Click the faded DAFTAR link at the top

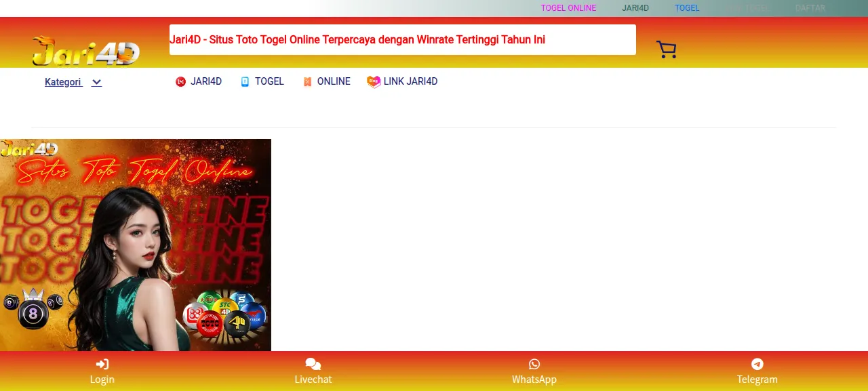810,8
